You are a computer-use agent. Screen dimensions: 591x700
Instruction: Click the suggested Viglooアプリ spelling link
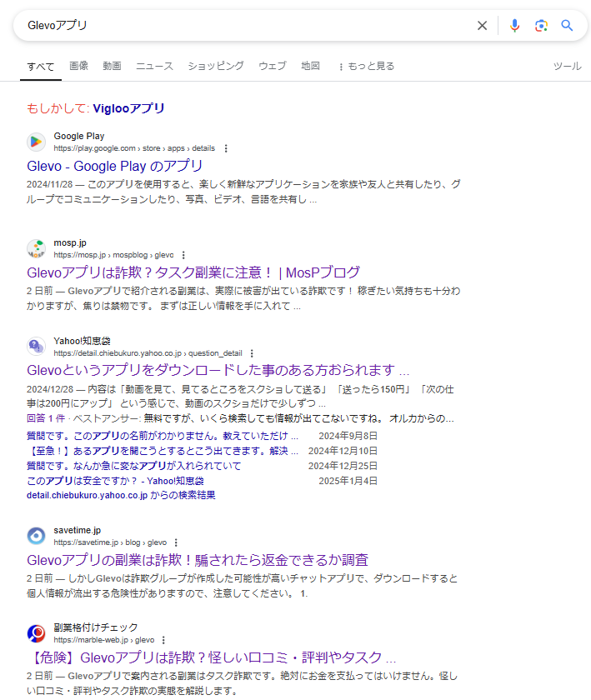[x=128, y=108]
